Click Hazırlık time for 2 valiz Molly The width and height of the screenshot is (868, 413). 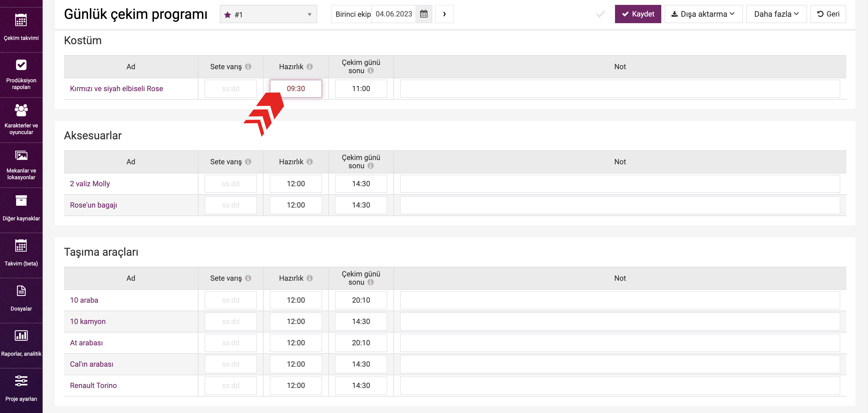tap(296, 184)
